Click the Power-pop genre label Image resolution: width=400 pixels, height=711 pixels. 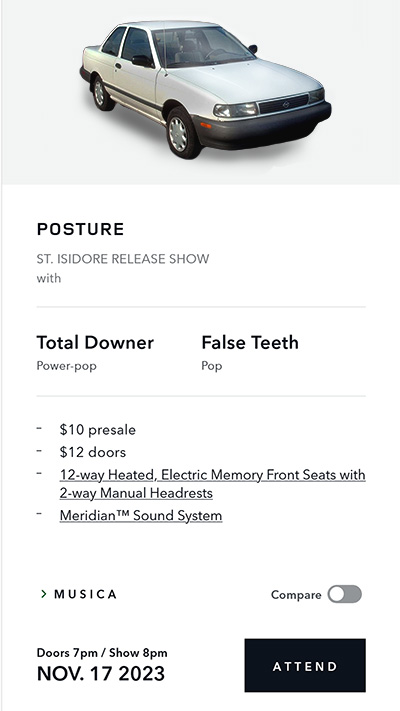tap(67, 366)
